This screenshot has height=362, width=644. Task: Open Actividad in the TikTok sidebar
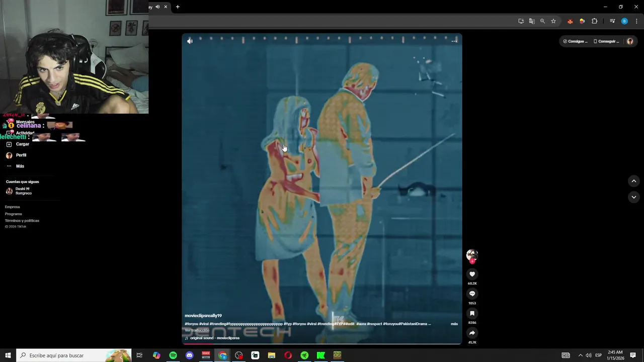pyautogui.click(x=25, y=133)
